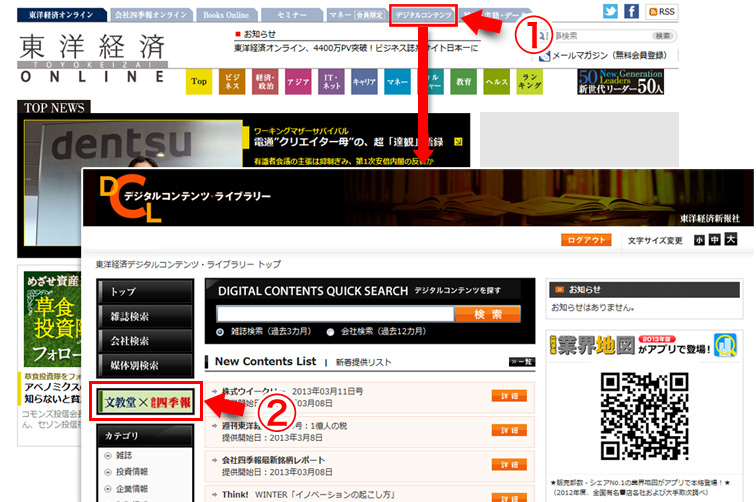Open the キャリア category button

pos(364,81)
